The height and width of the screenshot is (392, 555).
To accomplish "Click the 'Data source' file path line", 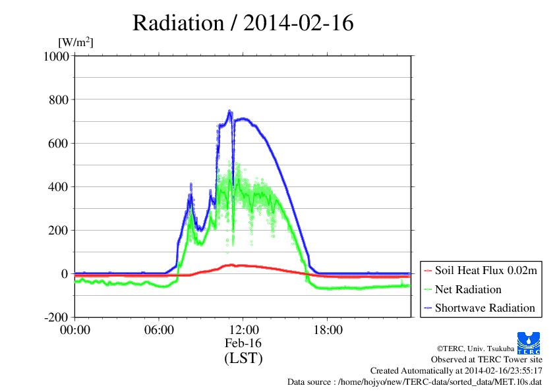I will pyautogui.click(x=415, y=381).
